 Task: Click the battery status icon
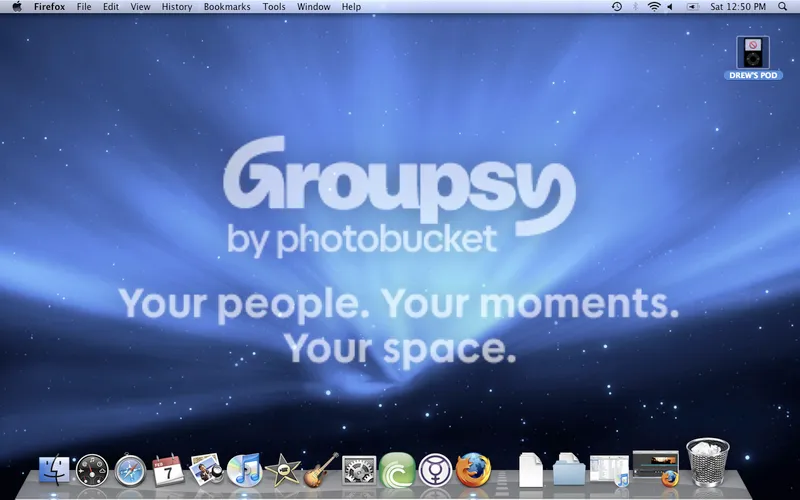(693, 7)
